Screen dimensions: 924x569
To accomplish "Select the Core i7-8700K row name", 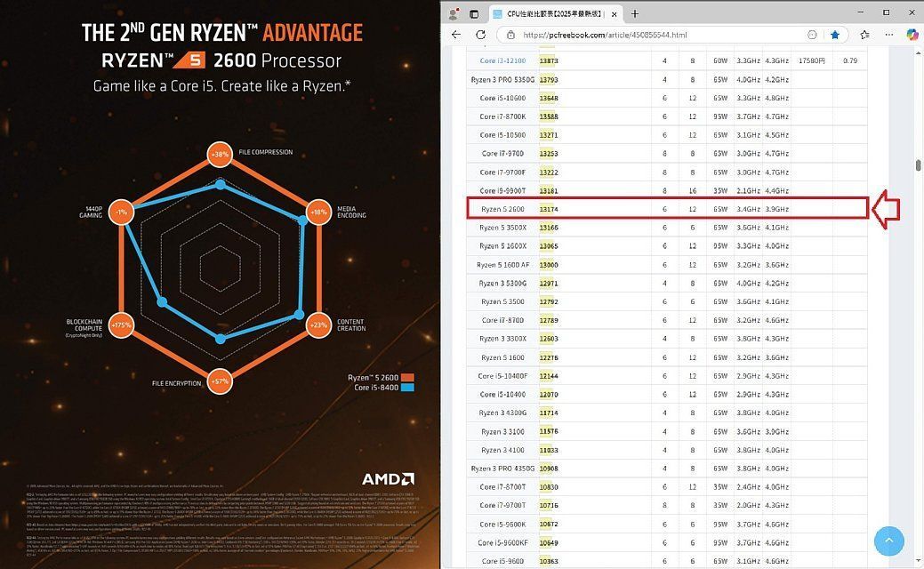I will [x=502, y=116].
